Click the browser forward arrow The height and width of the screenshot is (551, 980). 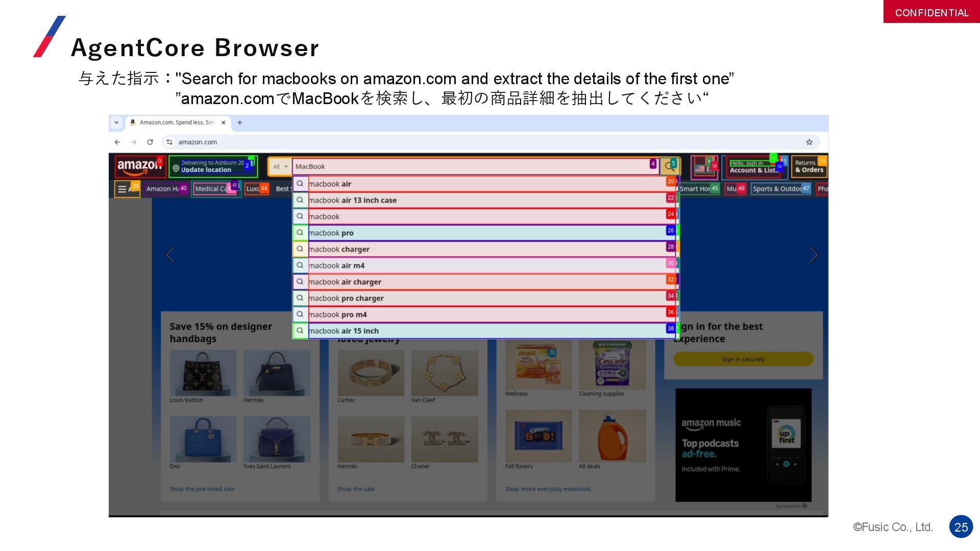click(x=134, y=142)
